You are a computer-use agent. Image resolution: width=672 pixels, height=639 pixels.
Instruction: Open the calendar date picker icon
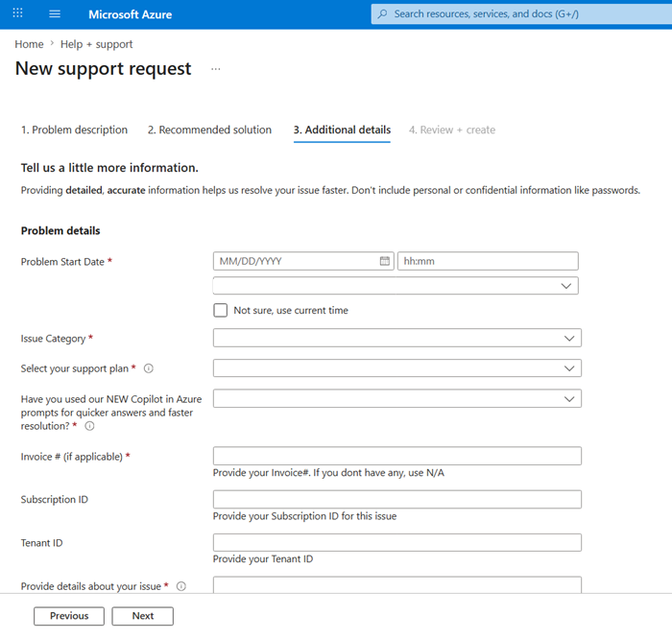[x=384, y=261]
